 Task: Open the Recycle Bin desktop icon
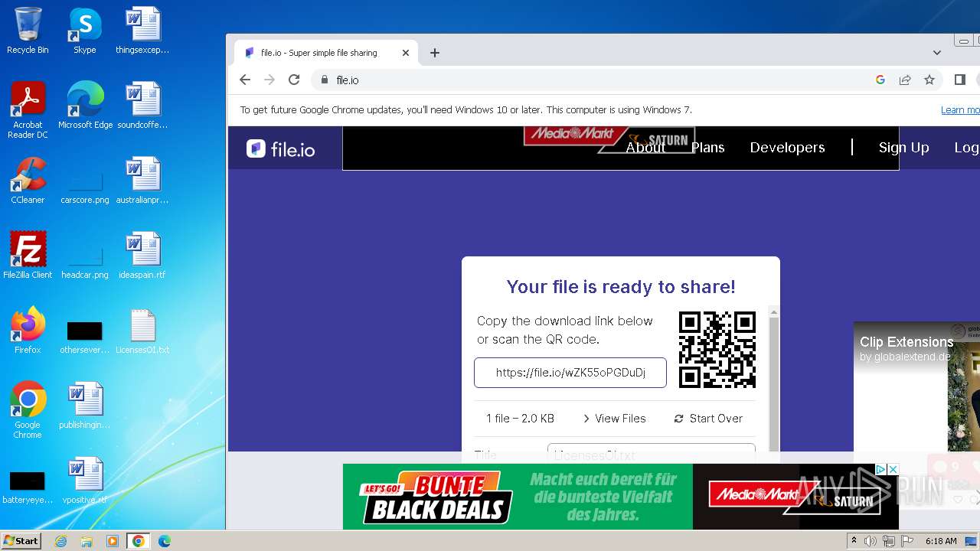pos(28,31)
